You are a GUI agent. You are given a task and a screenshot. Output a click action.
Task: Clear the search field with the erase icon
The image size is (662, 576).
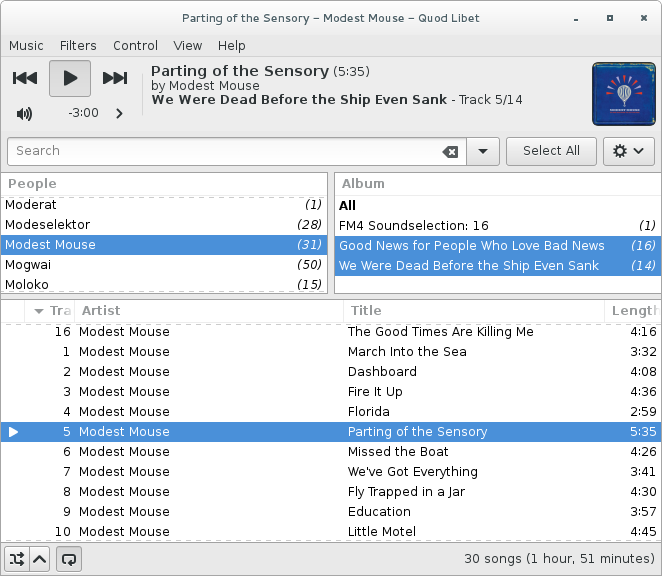[x=450, y=151]
